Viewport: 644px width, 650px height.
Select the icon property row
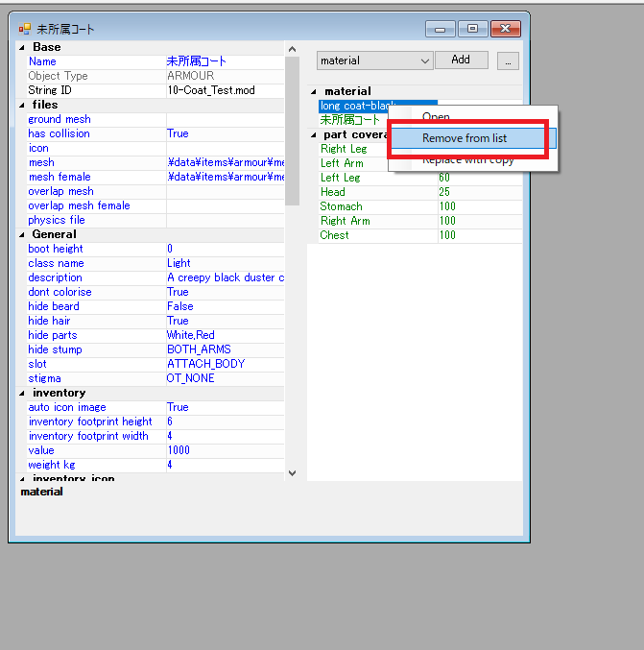[155, 149]
